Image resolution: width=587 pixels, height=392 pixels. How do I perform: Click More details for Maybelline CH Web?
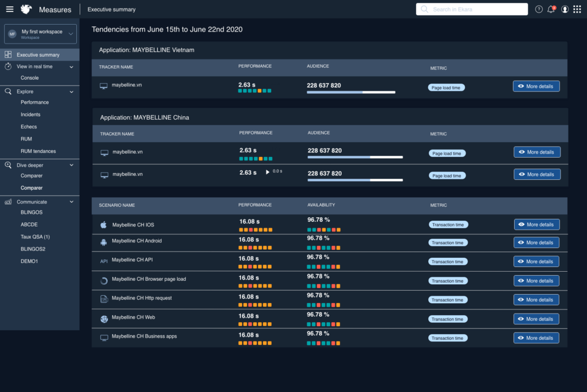pos(537,319)
